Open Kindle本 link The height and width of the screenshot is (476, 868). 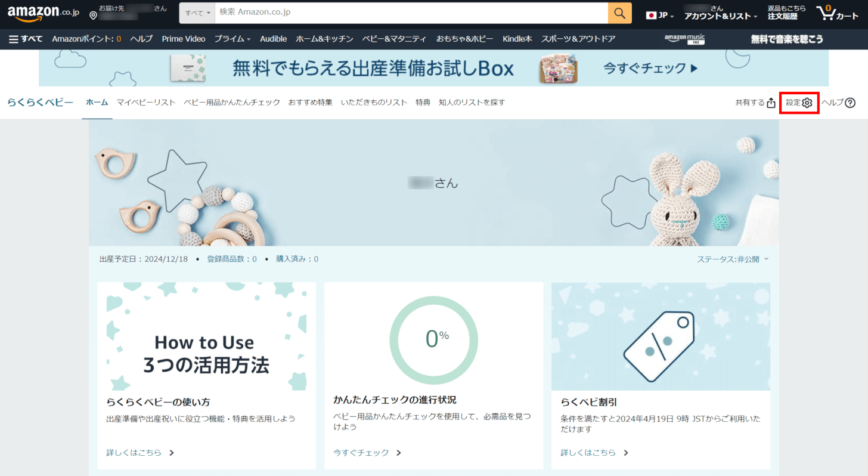(517, 39)
